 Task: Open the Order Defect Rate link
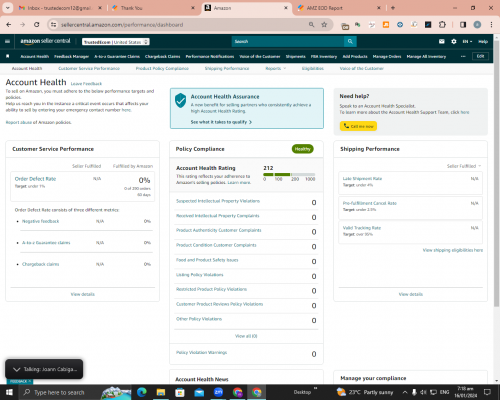35,179
